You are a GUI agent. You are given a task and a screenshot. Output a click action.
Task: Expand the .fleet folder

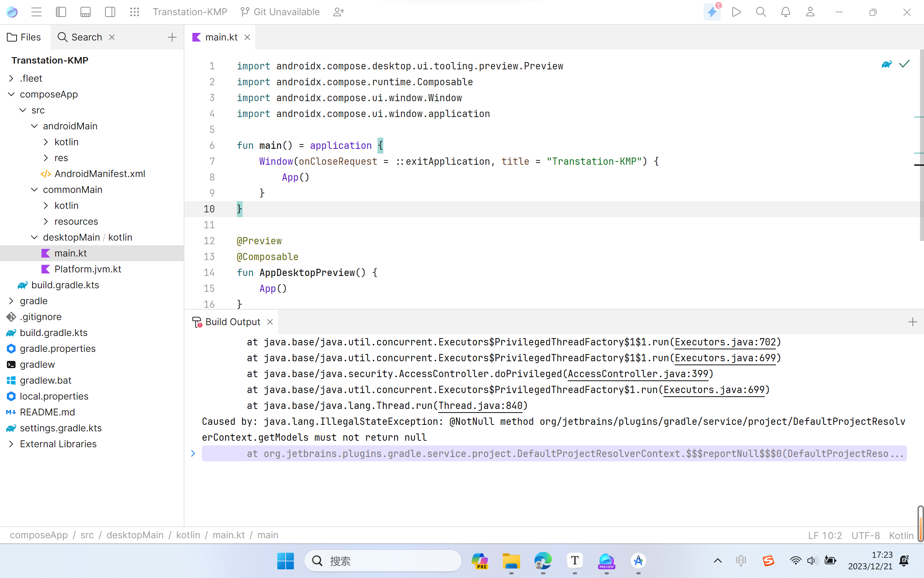pyautogui.click(x=11, y=78)
